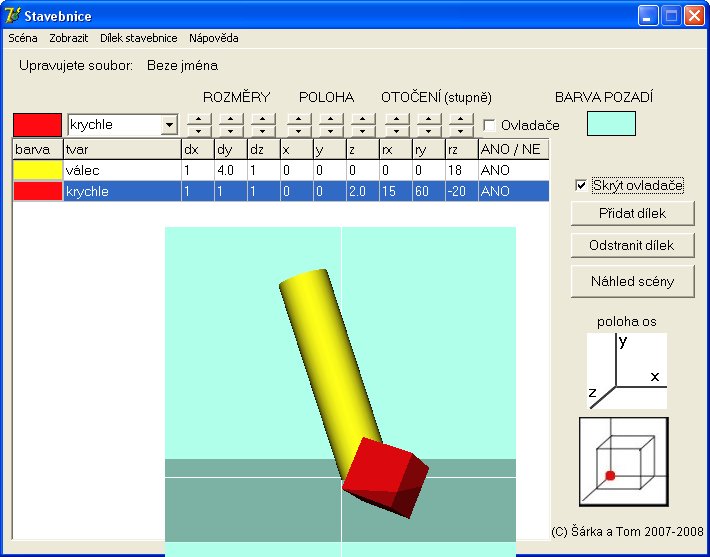Select the krychle row name cell
The width and height of the screenshot is (710, 557).
(122, 191)
